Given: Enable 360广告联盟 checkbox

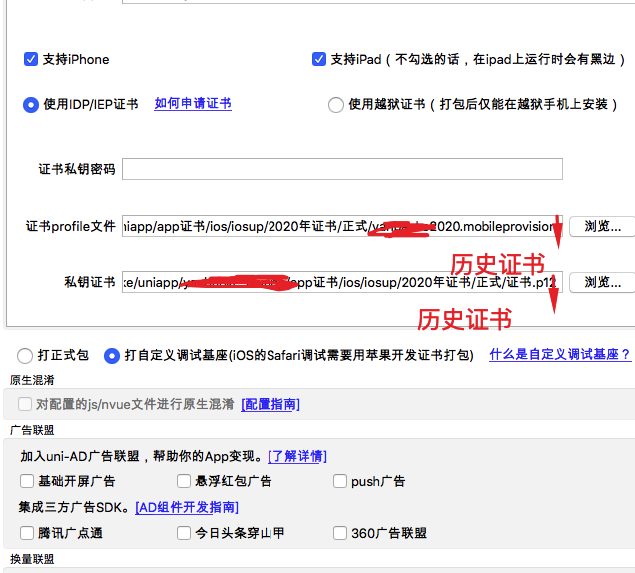Looking at the screenshot, I should point(340,533).
